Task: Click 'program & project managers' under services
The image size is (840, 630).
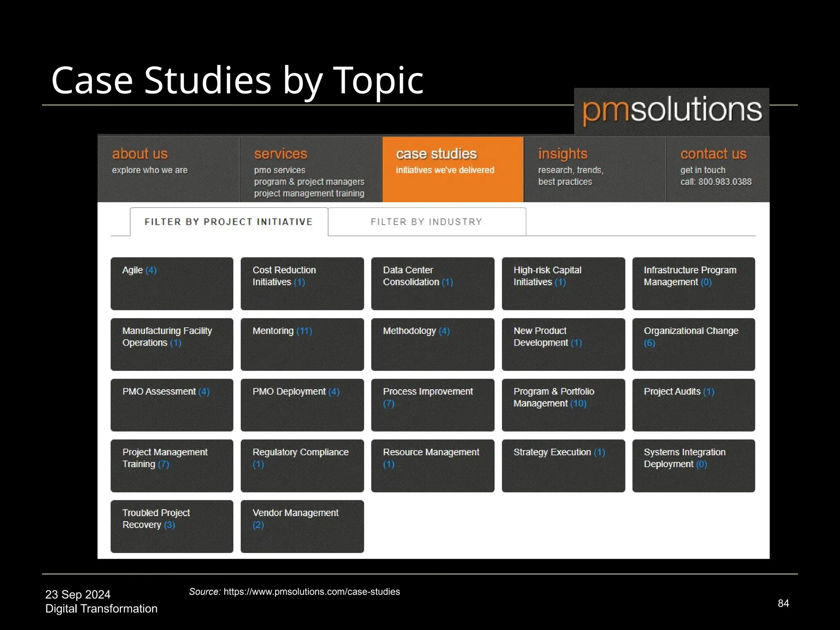Action: click(x=309, y=181)
